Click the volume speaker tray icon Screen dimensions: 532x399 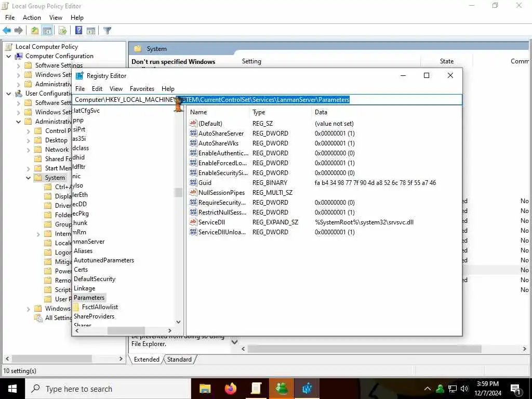[x=464, y=389]
